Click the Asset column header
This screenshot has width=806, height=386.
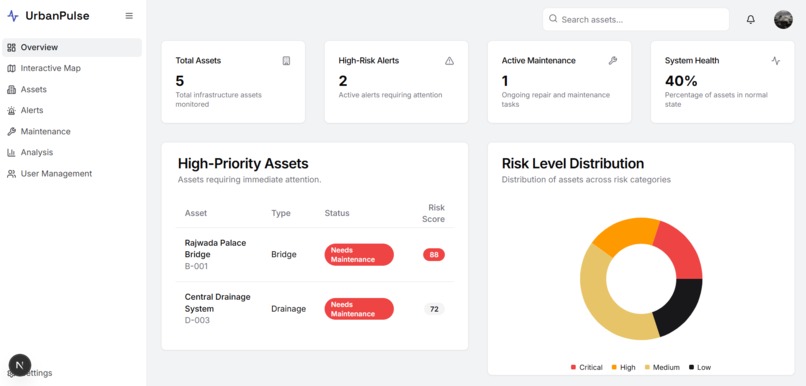(x=196, y=213)
